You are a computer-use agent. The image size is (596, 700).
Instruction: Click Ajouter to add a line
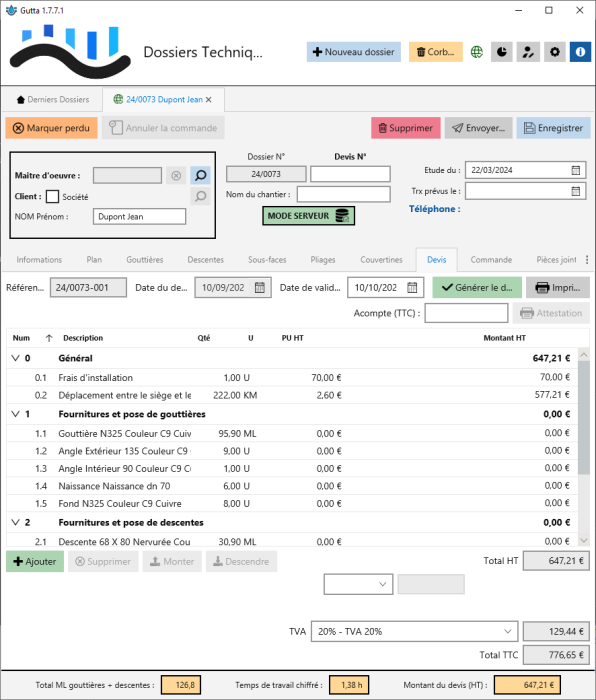click(35, 562)
